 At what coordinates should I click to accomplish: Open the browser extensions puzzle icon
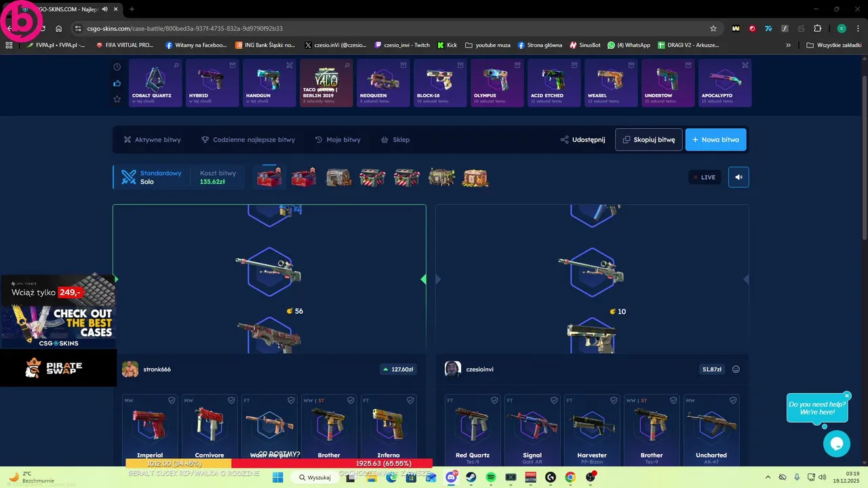817,28
